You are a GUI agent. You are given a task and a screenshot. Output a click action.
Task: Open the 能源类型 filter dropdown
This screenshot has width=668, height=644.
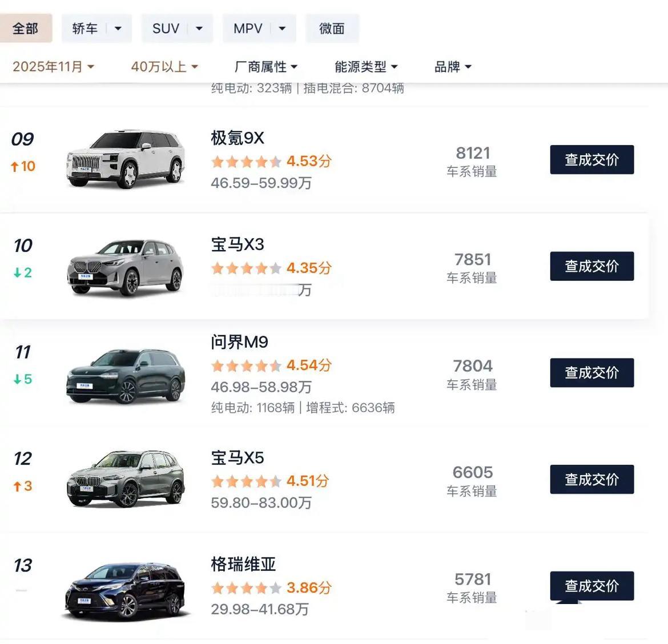[x=366, y=67]
